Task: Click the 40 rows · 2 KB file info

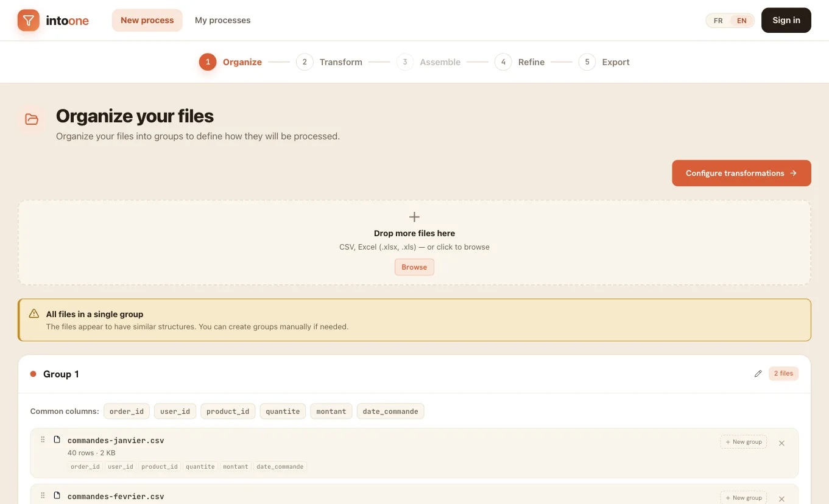Action: pyautogui.click(x=91, y=453)
